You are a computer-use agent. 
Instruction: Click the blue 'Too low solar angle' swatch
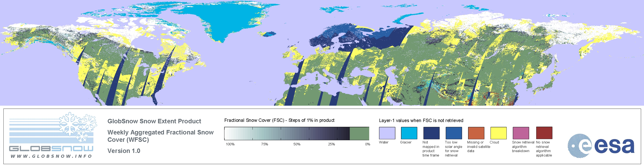click(x=454, y=133)
